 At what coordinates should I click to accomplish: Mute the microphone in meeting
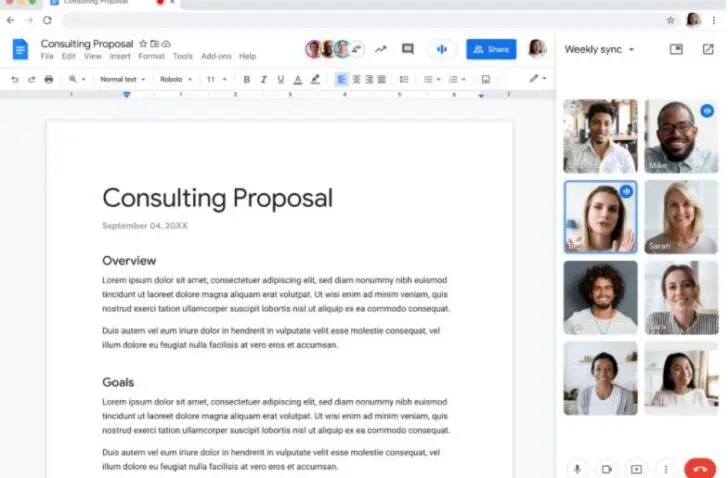pyautogui.click(x=577, y=469)
